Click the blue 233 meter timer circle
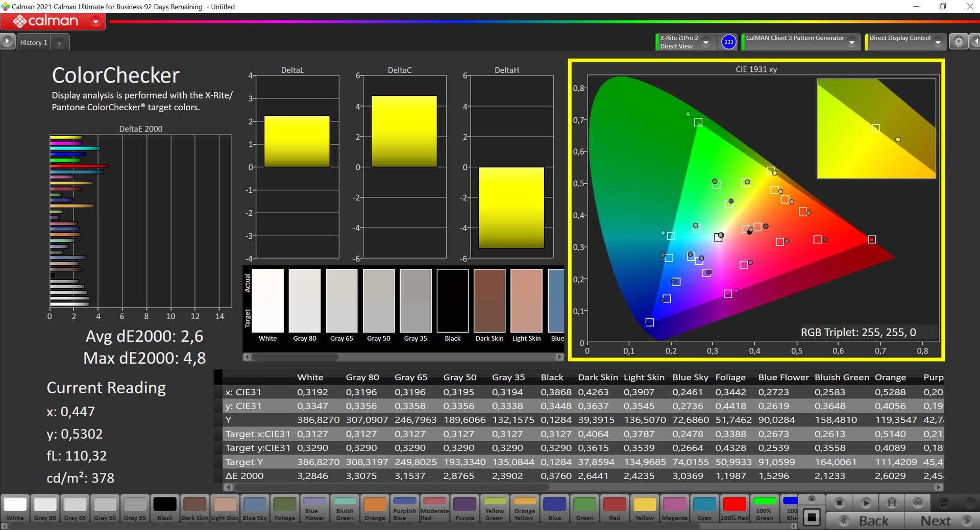The width and height of the screenshot is (980, 530). pyautogui.click(x=728, y=42)
